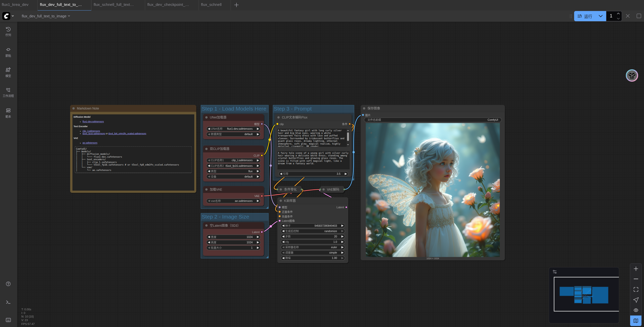This screenshot has width=644, height=327.
Task: Open the flux1-dev.safetensors link in note
Action: [93, 122]
